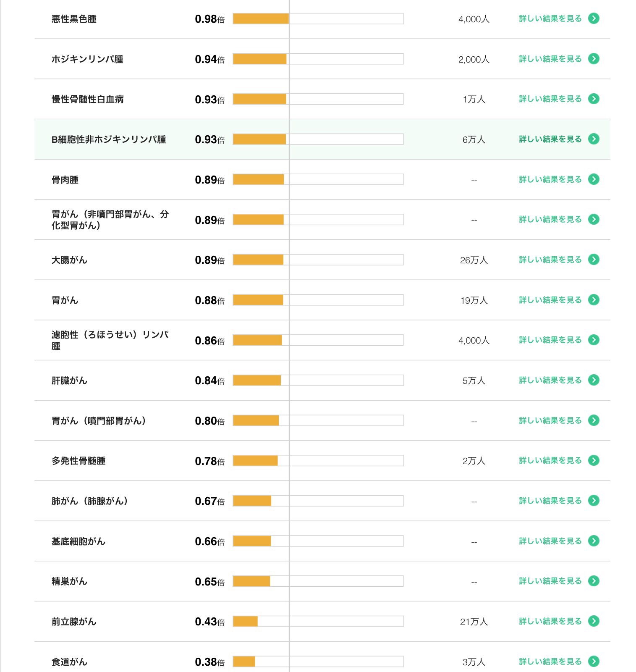Open 詳しい結果を見る link for 多発性骨髄腫
Image resolution: width=636 pixels, height=672 pixels.
pyautogui.click(x=559, y=460)
